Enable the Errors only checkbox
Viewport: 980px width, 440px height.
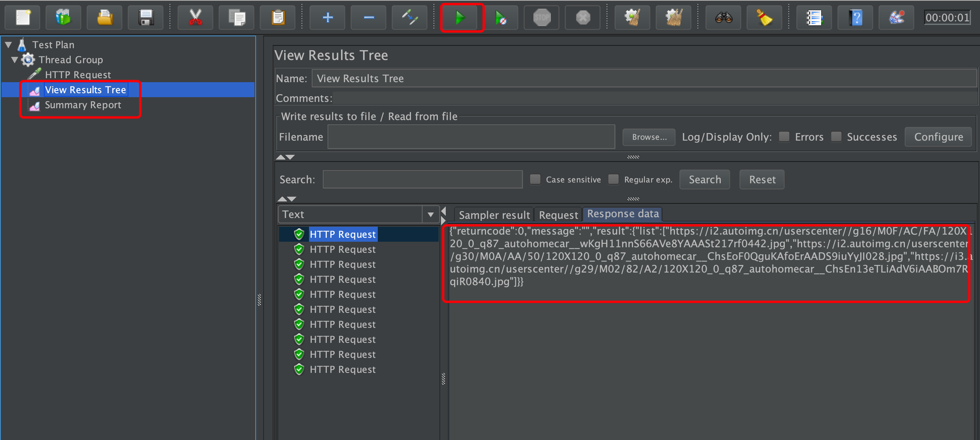[784, 137]
